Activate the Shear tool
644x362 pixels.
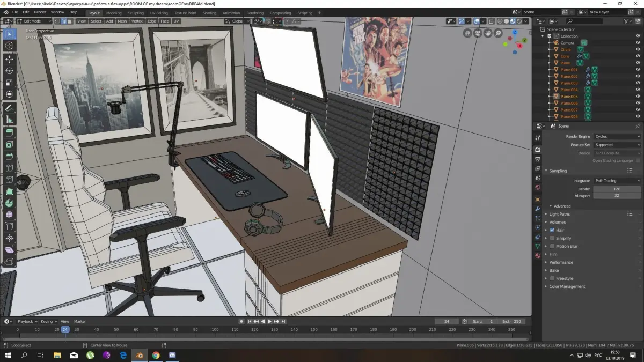[x=9, y=250]
